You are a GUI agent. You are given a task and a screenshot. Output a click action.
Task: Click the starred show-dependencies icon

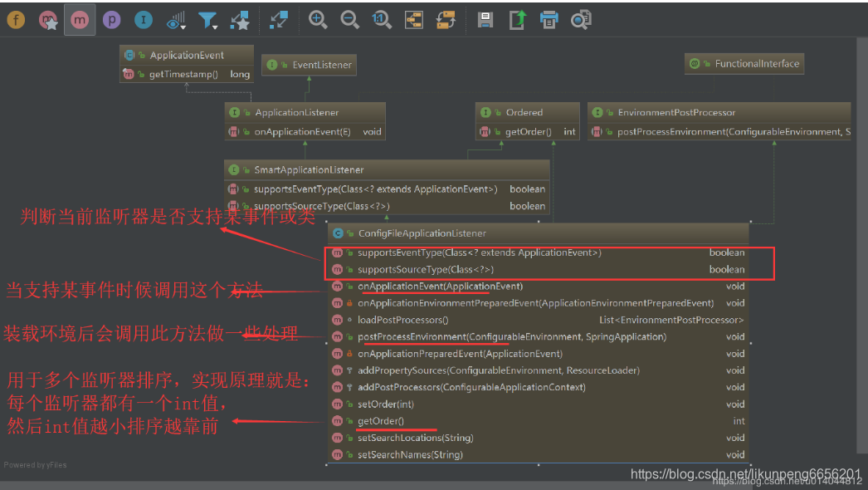click(240, 21)
